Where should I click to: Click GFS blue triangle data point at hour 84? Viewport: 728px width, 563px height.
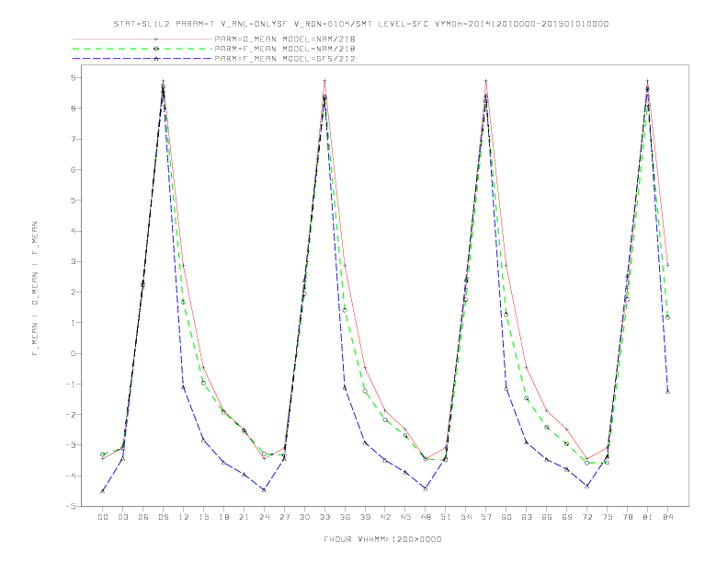pos(667,392)
